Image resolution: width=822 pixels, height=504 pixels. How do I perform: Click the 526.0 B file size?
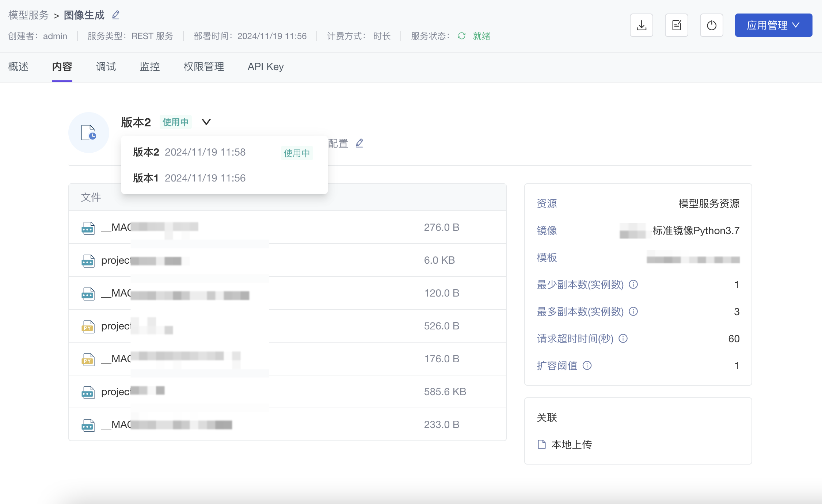(442, 326)
